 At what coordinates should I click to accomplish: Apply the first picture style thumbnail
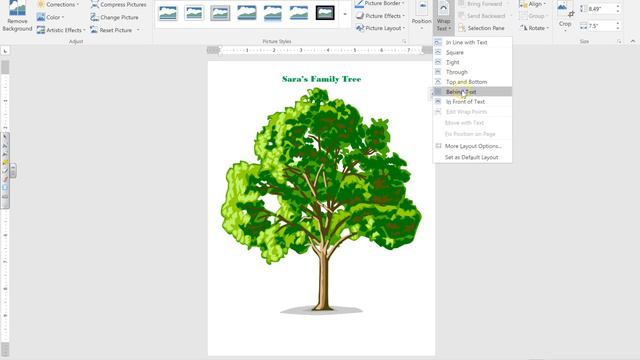(168, 13)
